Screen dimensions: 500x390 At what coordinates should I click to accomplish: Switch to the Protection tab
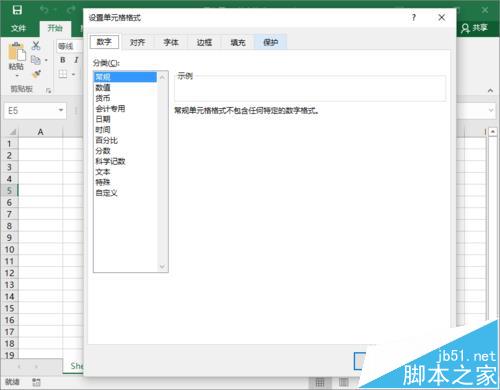point(271,42)
